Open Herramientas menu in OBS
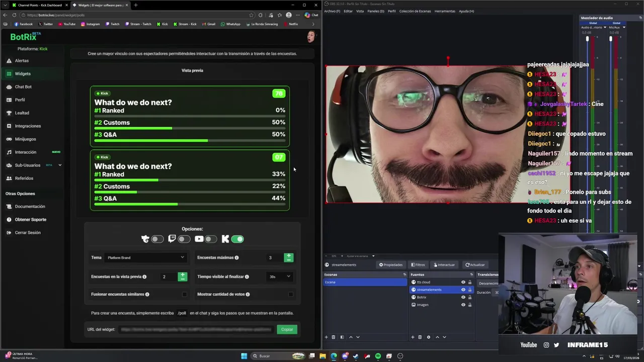This screenshot has height=362, width=644. coord(445,11)
